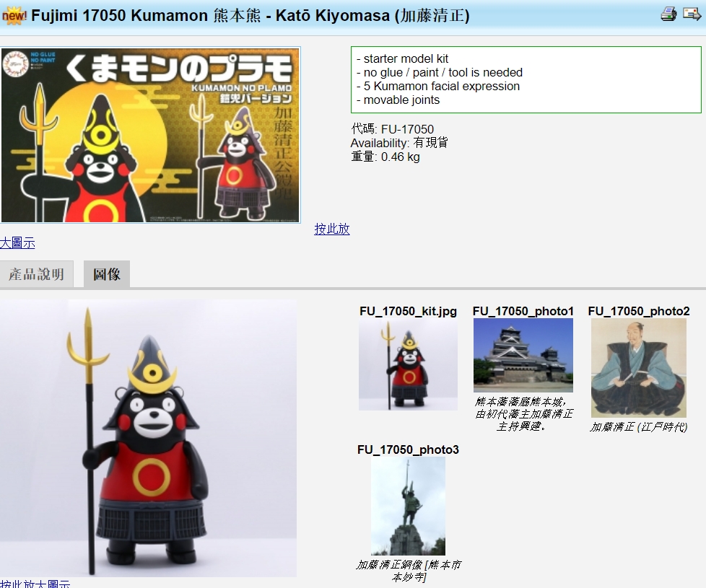Select the FU_17050_photo2 portrait thumbnail

tap(638, 368)
